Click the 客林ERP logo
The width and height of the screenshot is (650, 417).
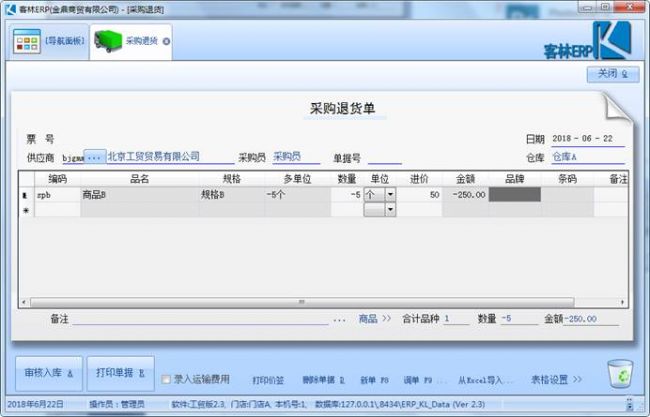[590, 42]
